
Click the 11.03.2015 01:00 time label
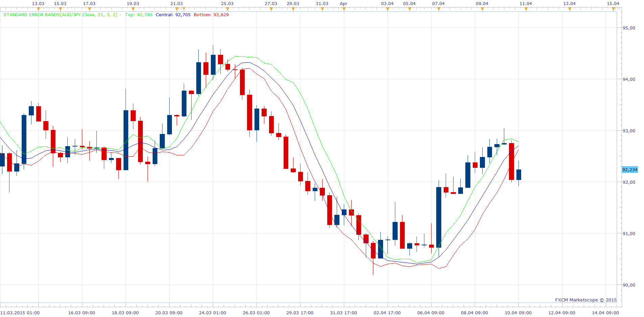tap(20, 313)
